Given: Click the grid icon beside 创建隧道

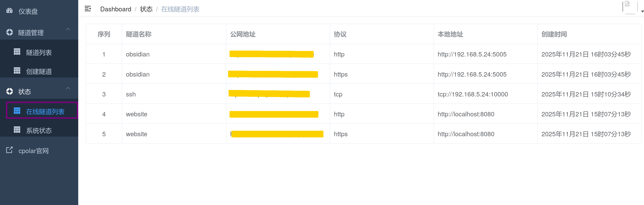Looking at the screenshot, I should [17, 71].
